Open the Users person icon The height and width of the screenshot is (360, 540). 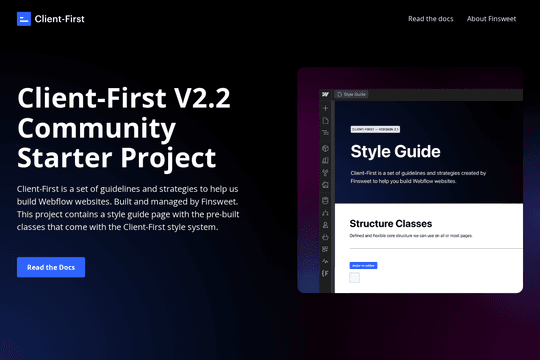coord(325,225)
